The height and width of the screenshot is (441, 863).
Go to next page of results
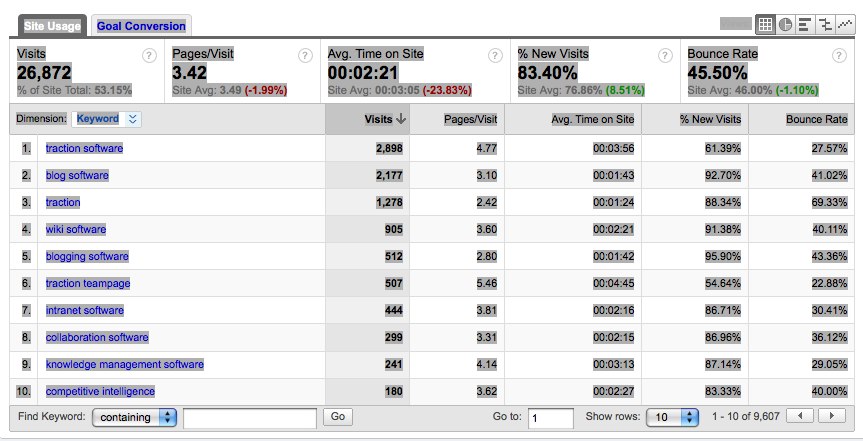[x=831, y=415]
